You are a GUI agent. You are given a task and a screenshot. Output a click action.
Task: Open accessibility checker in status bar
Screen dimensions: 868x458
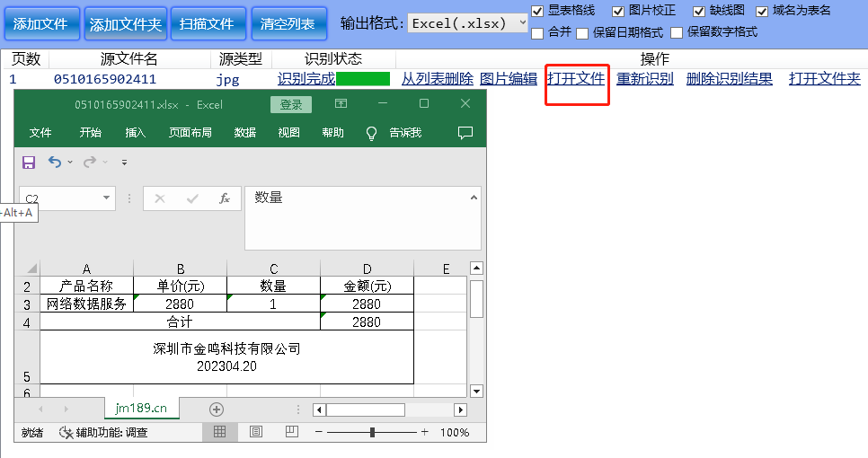tap(103, 433)
